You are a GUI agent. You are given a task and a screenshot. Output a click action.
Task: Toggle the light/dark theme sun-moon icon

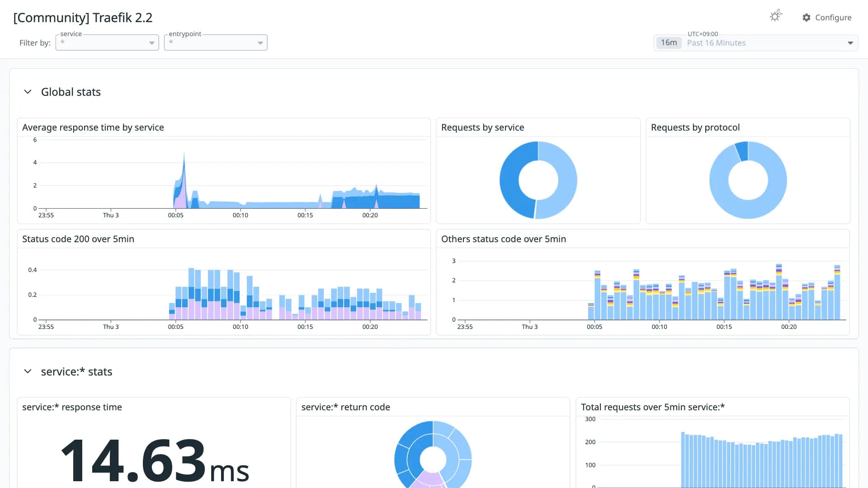point(776,16)
